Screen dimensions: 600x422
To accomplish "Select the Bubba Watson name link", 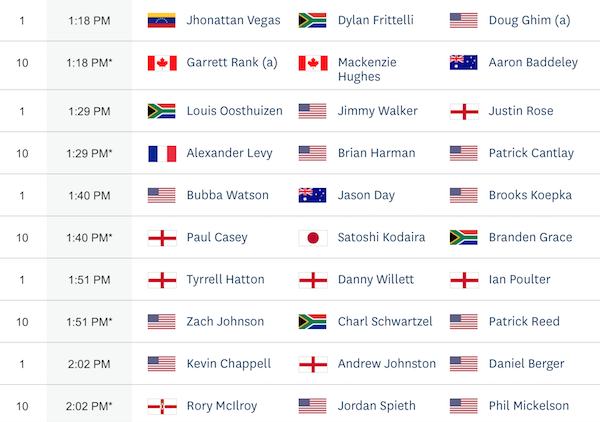I will [227, 195].
